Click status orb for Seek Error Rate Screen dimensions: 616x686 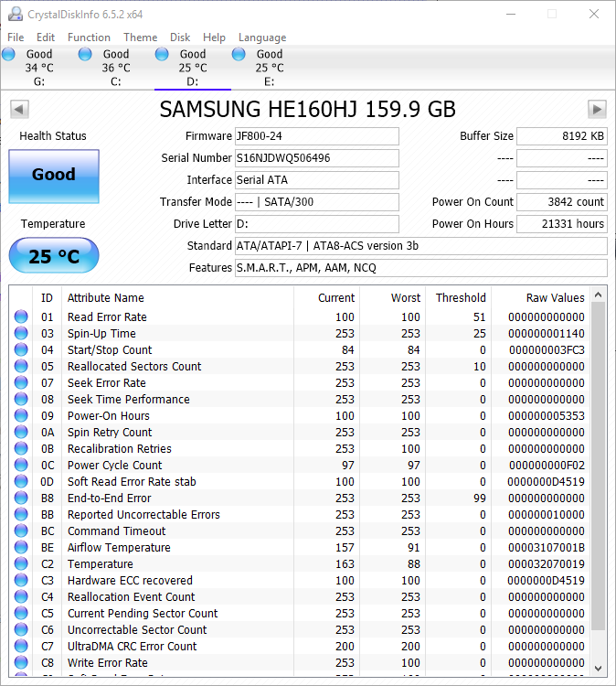pyautogui.click(x=21, y=382)
